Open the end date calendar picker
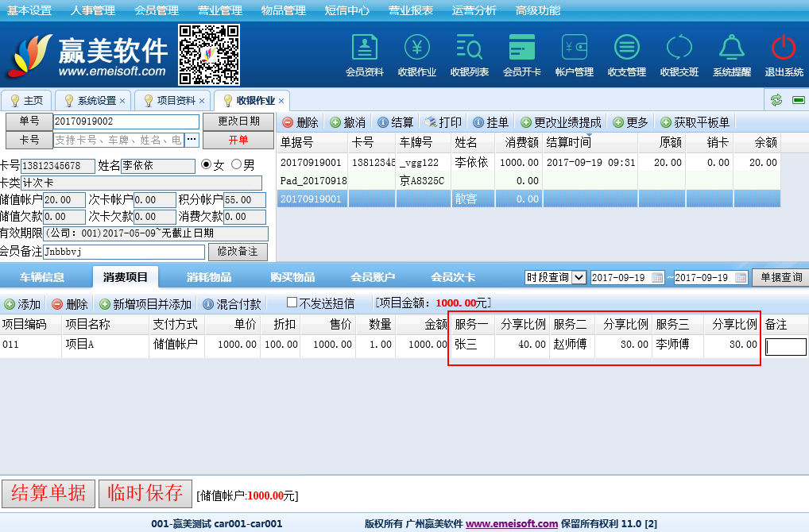Viewport: 809px width, 532px height. tap(741, 277)
